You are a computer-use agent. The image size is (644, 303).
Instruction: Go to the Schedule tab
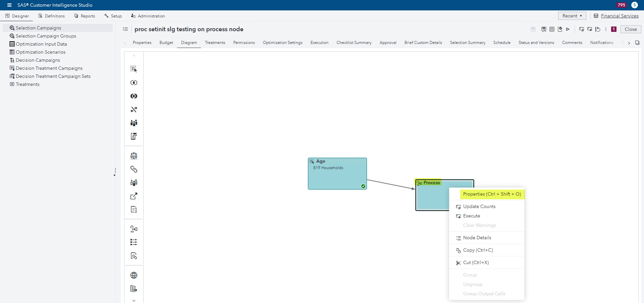[501, 43]
